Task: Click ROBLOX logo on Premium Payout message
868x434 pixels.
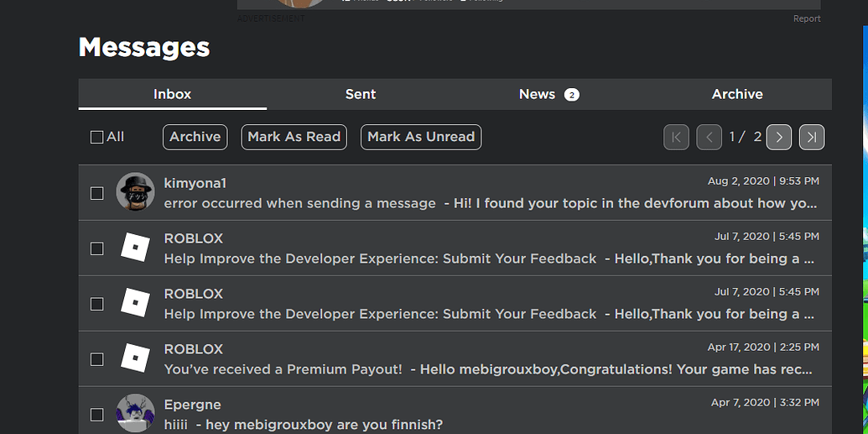Action: click(135, 358)
